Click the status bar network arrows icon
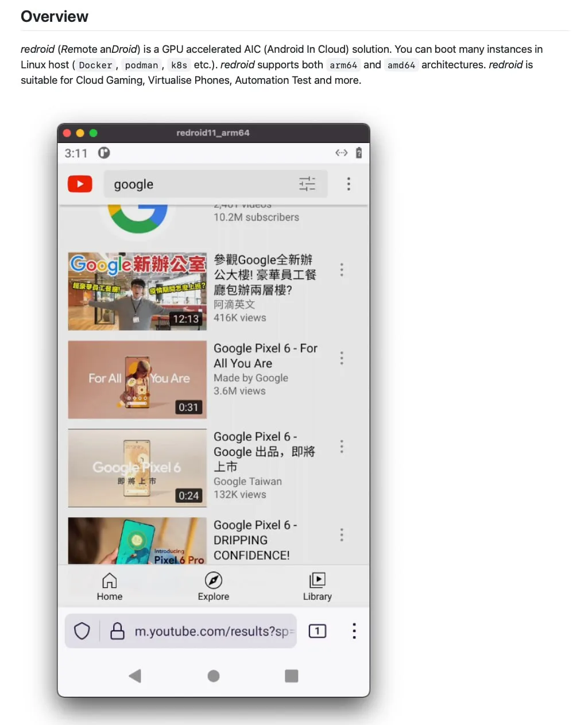This screenshot has height=725, width=588. tap(342, 153)
